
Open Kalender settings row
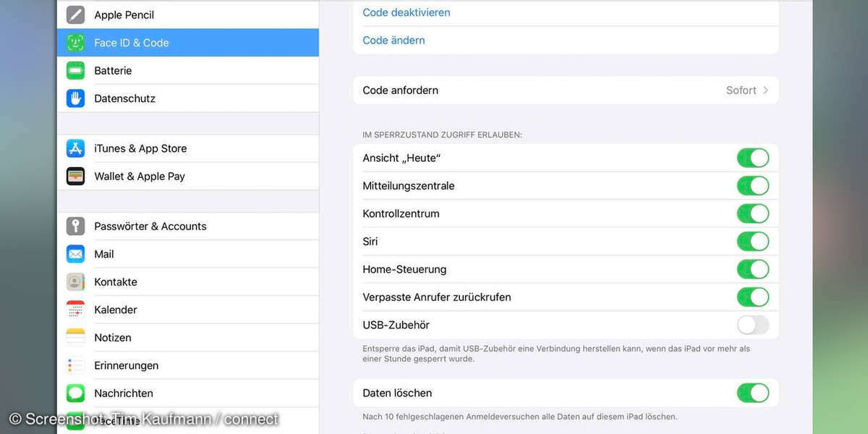coord(188,310)
